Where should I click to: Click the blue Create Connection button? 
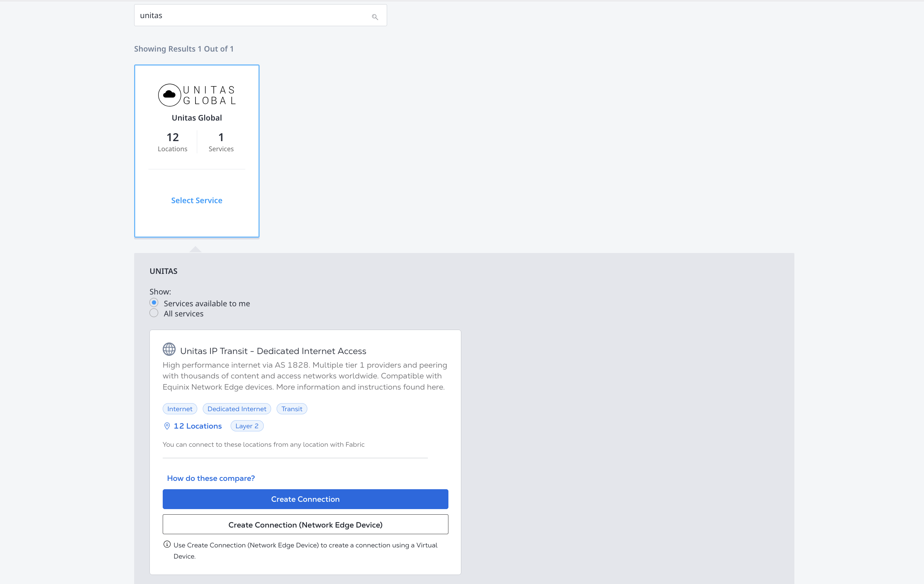pyautogui.click(x=306, y=499)
